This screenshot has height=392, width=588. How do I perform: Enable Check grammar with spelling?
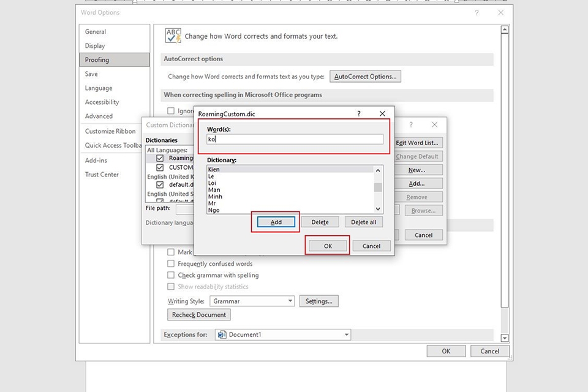pyautogui.click(x=171, y=275)
